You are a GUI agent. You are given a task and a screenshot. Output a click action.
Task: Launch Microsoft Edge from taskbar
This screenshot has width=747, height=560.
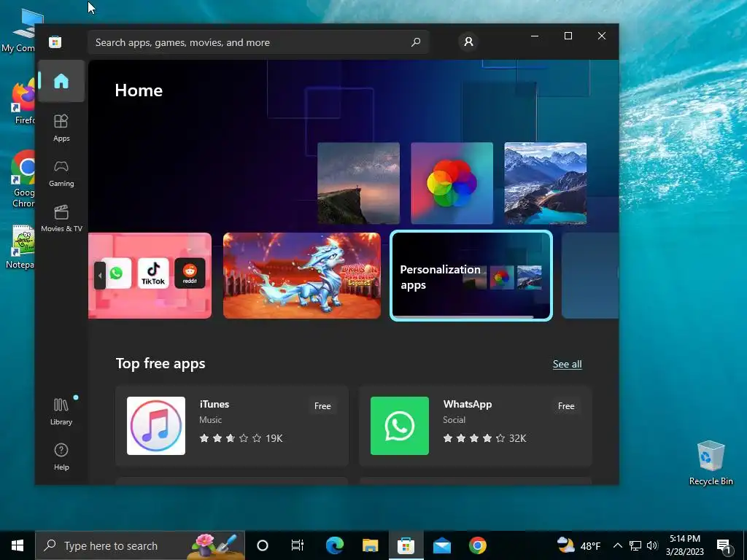334,545
